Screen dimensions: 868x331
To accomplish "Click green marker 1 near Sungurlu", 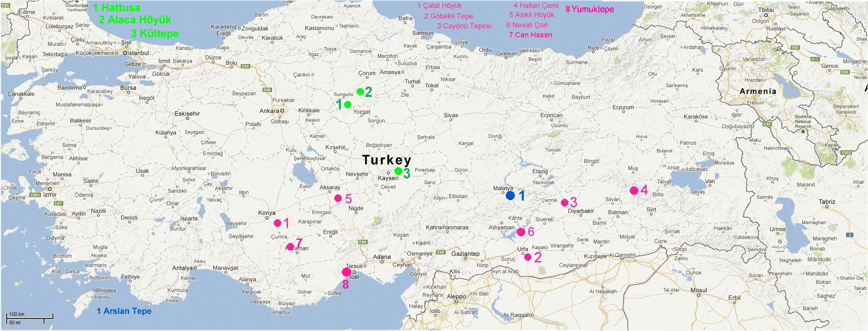I will pos(348,105).
